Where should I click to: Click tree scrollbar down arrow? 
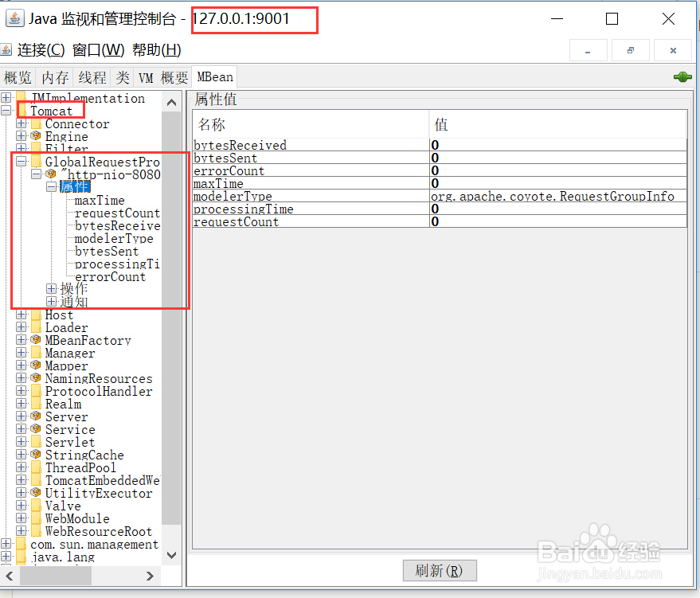click(171, 555)
